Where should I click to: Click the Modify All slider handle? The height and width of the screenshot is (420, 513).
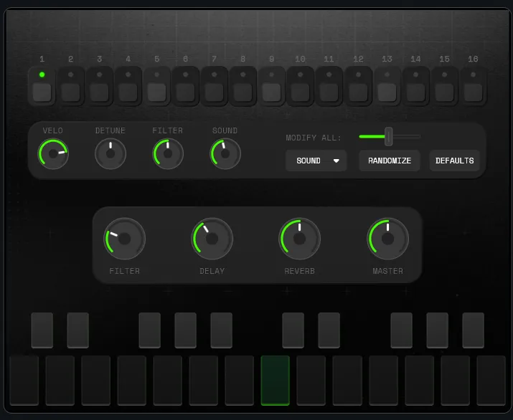tap(388, 136)
